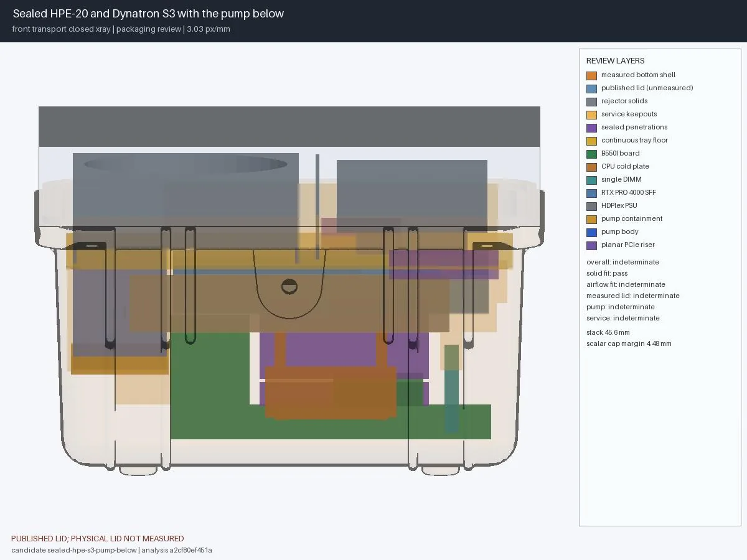Screen dimensions: 747x560
Task: Click the 'service: indeterminate' status line
Action: pyautogui.click(x=623, y=318)
